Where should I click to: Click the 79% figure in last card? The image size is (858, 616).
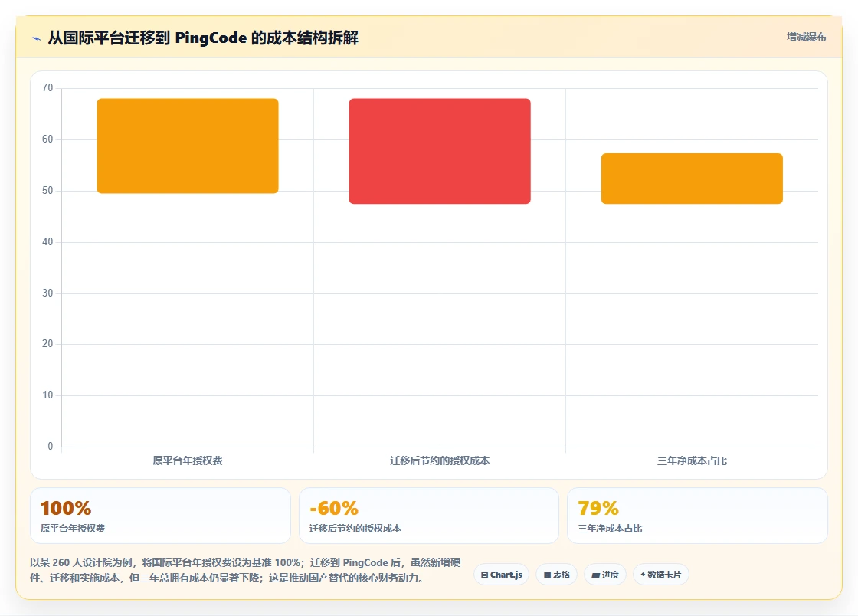click(x=598, y=508)
